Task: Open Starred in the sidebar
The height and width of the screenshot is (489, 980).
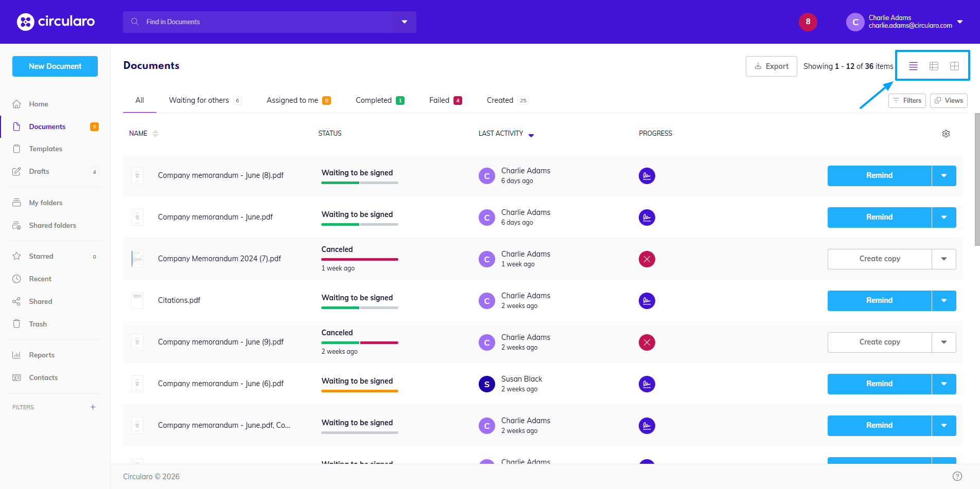Action: coord(41,256)
